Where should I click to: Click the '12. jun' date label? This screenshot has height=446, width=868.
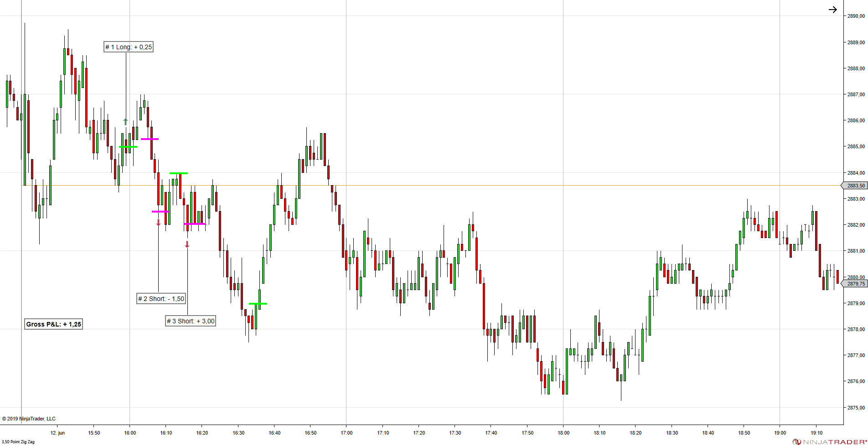tap(57, 433)
